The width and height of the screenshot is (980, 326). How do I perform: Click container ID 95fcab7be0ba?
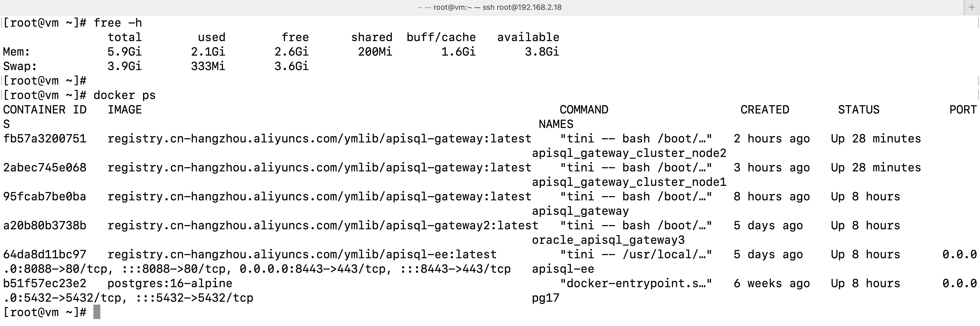click(x=45, y=196)
